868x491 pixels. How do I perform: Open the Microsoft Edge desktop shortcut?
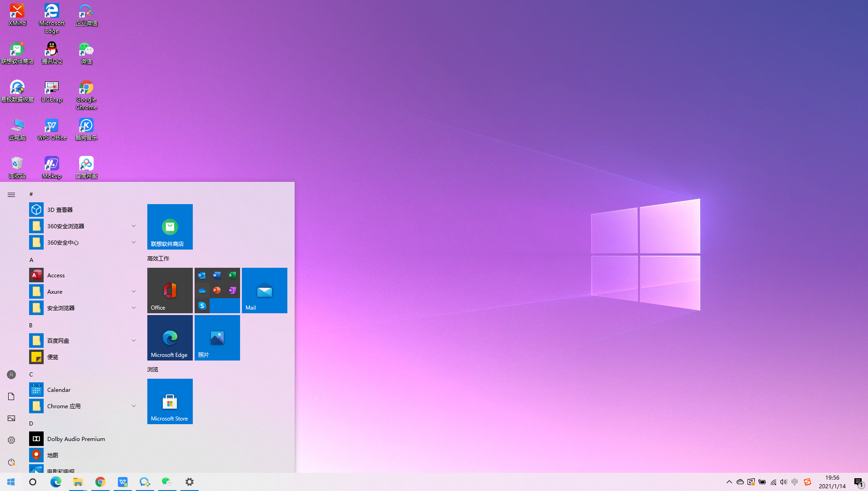(x=52, y=19)
